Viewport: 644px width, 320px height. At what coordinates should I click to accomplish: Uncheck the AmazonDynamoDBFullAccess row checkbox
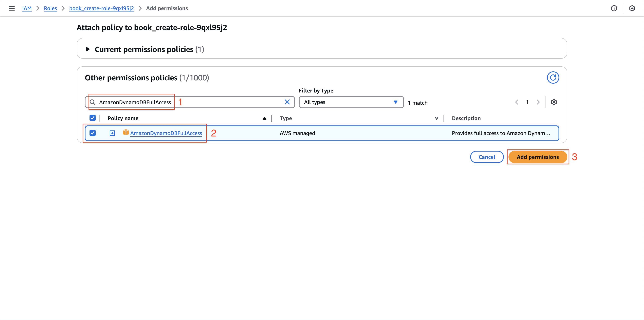pos(93,133)
